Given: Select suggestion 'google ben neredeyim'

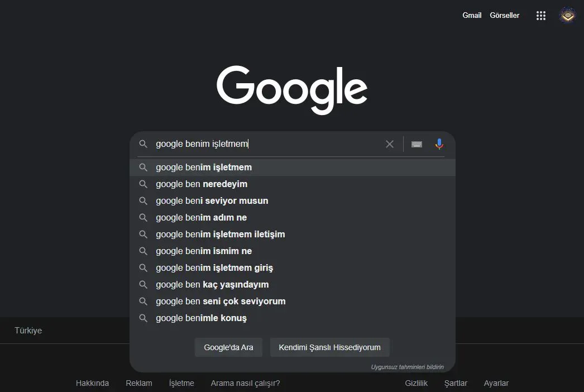Looking at the screenshot, I should (x=293, y=184).
